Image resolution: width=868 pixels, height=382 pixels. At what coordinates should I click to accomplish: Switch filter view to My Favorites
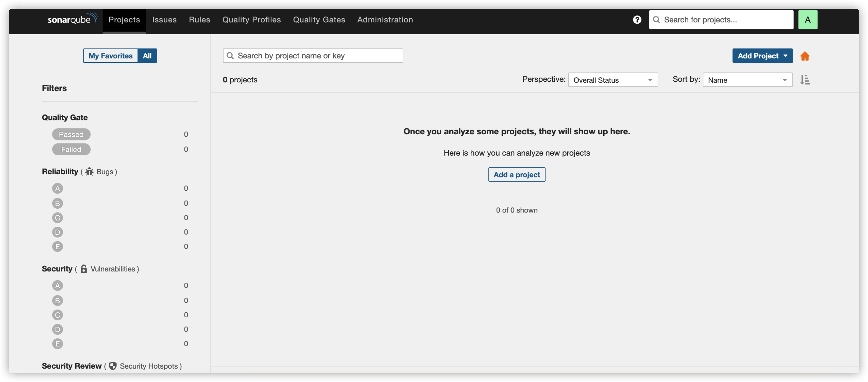tap(110, 55)
